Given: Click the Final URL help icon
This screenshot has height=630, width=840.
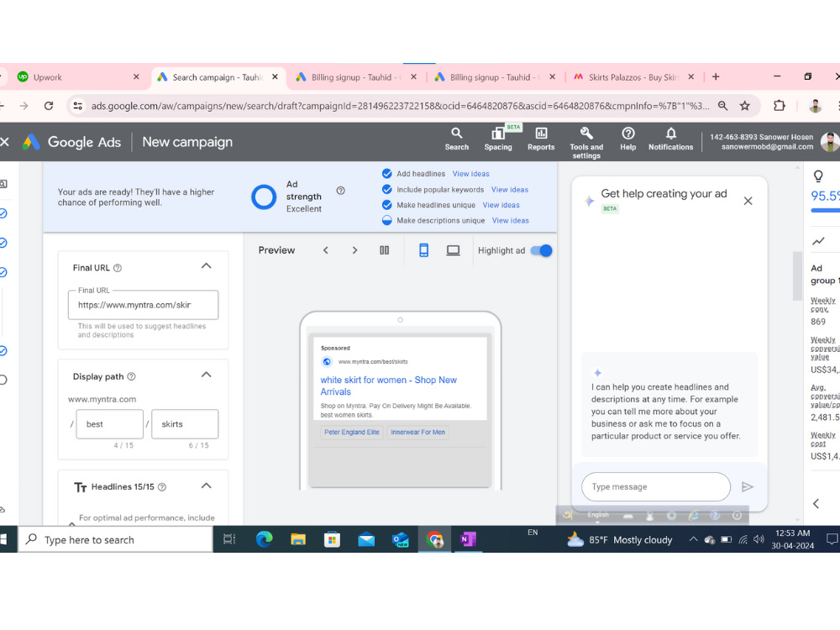Looking at the screenshot, I should (x=118, y=268).
